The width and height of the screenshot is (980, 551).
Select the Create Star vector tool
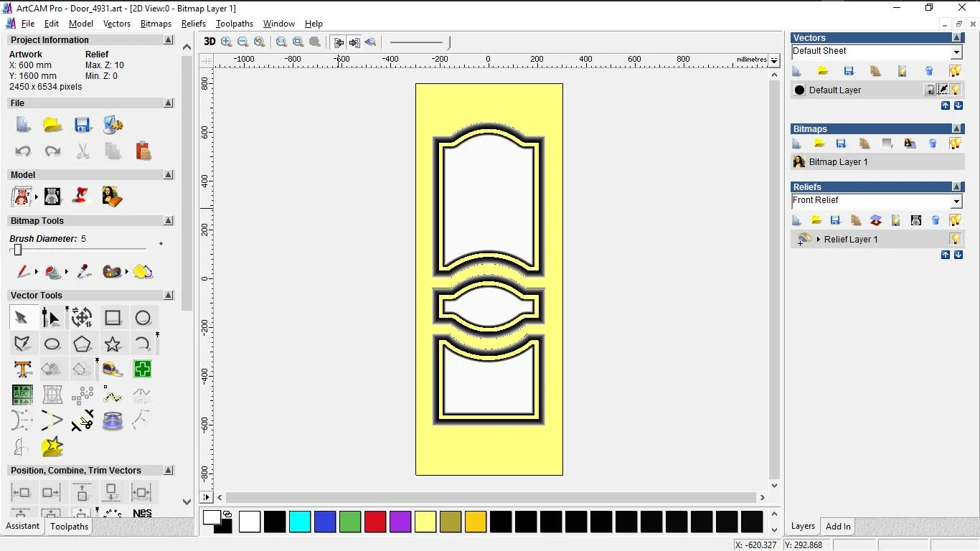coord(113,344)
